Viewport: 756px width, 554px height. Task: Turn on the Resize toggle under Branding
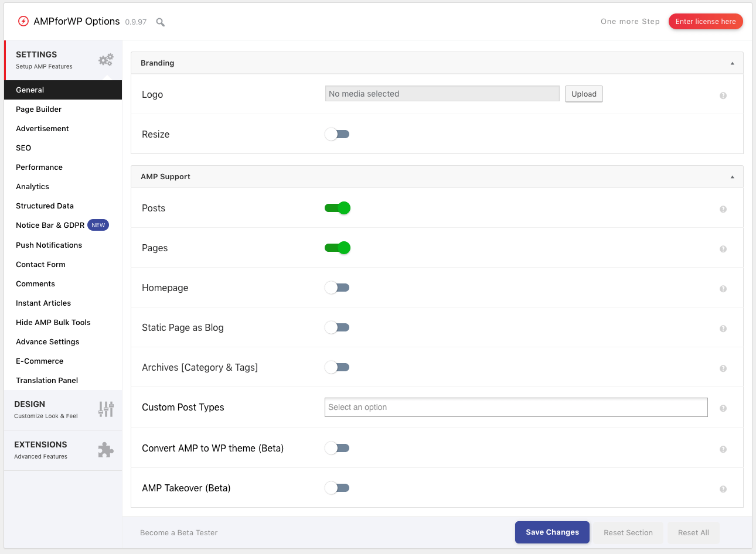pos(337,134)
